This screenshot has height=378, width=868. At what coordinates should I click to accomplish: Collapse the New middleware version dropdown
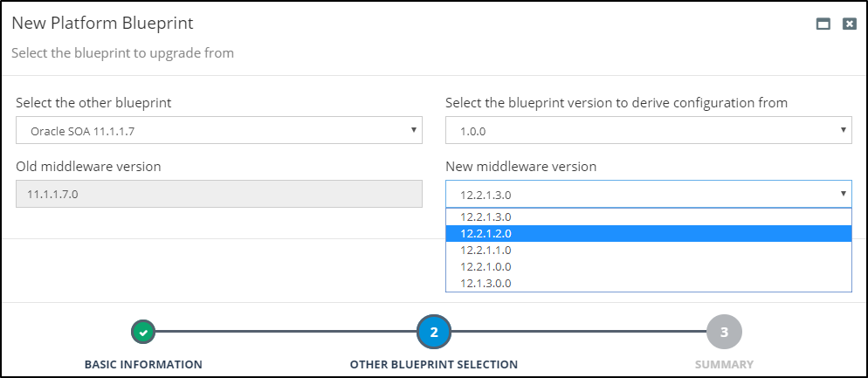pyautogui.click(x=648, y=194)
